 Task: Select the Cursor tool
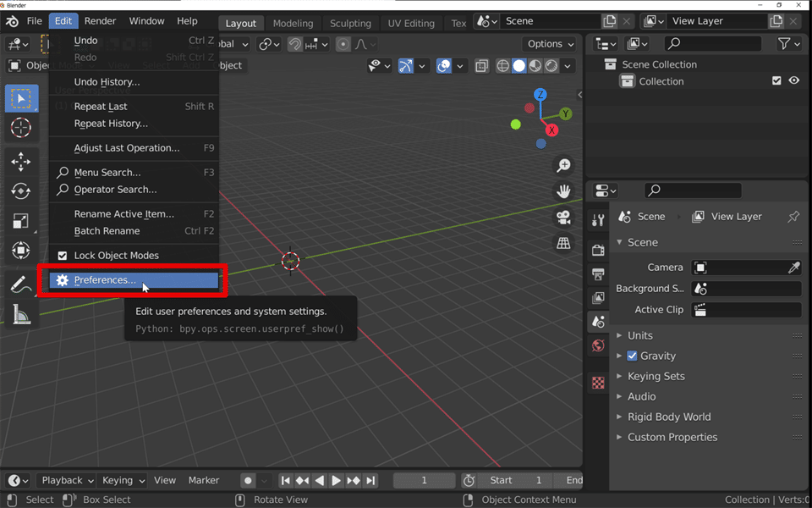(x=21, y=128)
